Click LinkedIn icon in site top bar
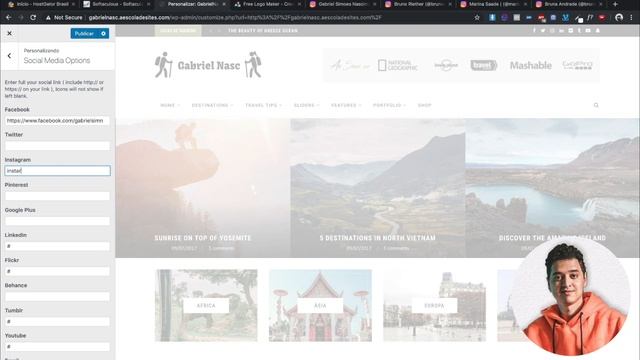 [562, 31]
